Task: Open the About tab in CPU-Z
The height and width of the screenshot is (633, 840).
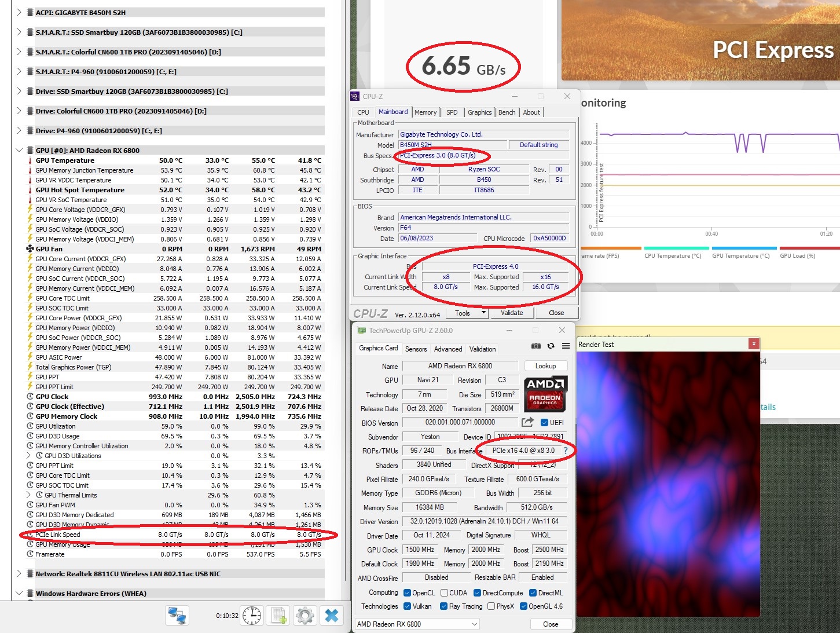Action: click(x=531, y=112)
